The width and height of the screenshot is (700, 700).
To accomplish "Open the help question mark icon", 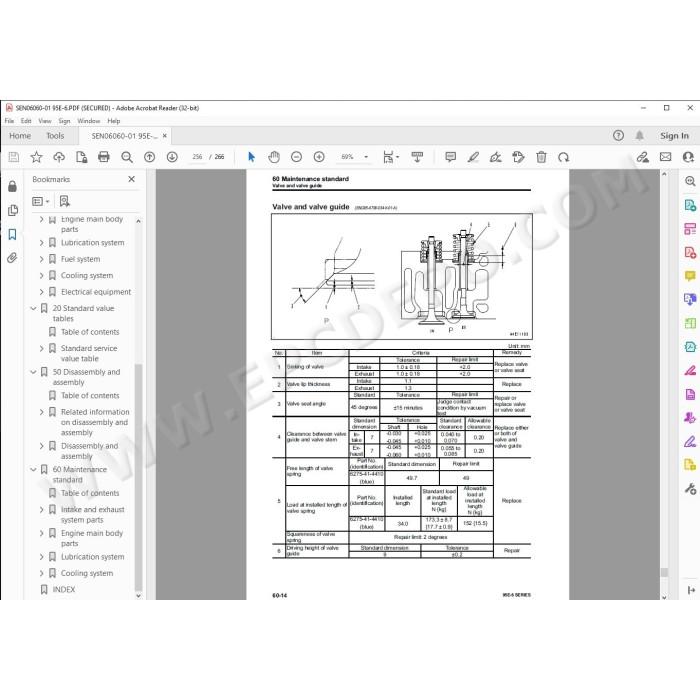I will tap(618, 136).
